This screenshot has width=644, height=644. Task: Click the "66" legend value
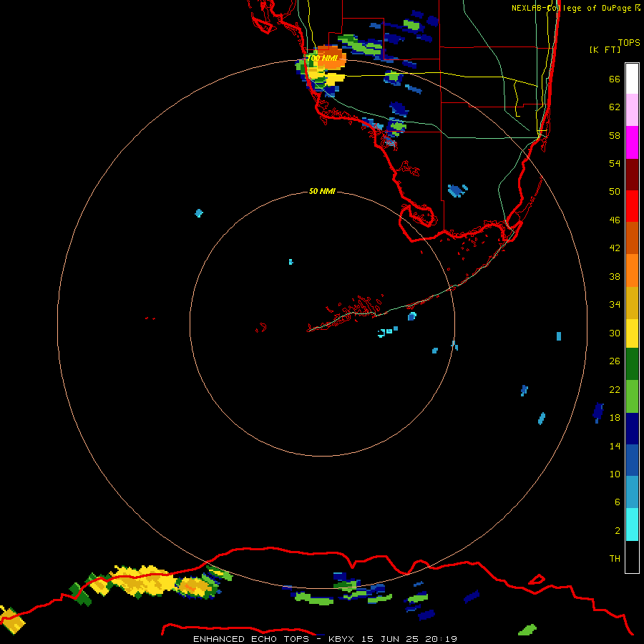click(x=615, y=79)
